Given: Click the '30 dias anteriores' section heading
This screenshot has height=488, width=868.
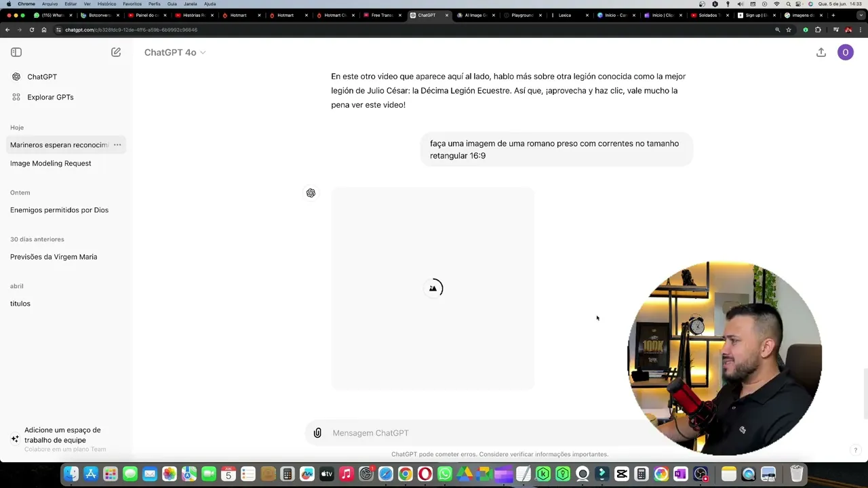Looking at the screenshot, I should (x=37, y=239).
